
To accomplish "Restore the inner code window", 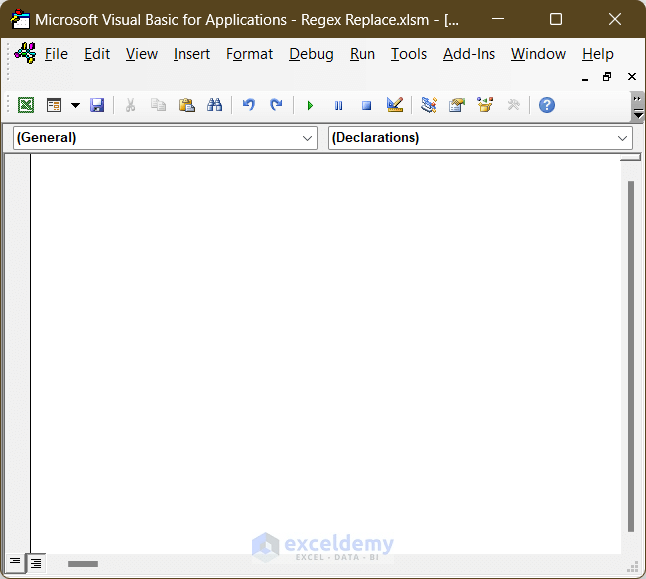I will 607,77.
